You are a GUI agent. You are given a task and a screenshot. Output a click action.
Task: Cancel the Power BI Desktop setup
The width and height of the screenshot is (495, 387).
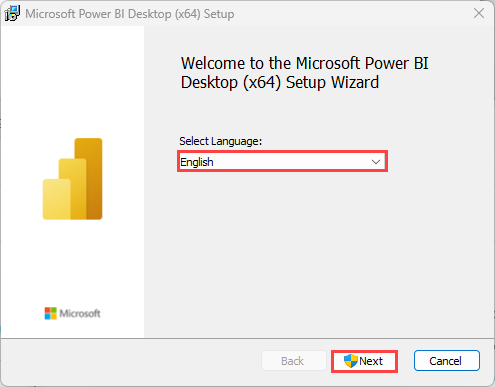coord(447,361)
